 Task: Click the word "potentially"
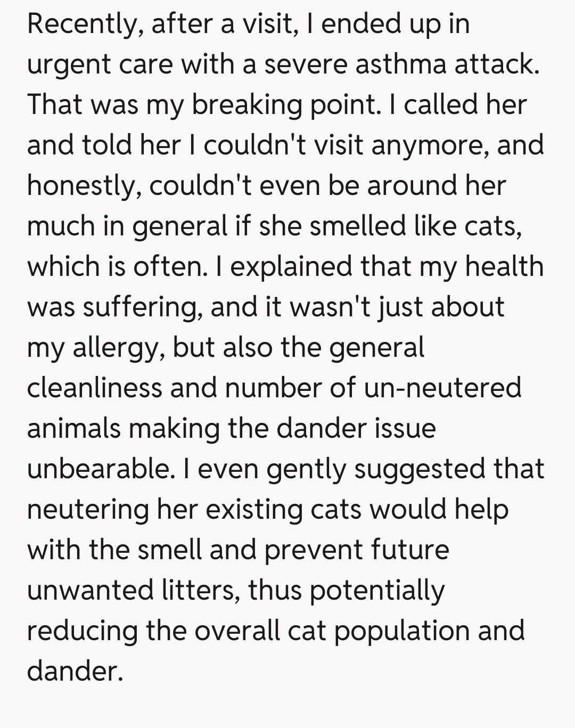click(377, 590)
